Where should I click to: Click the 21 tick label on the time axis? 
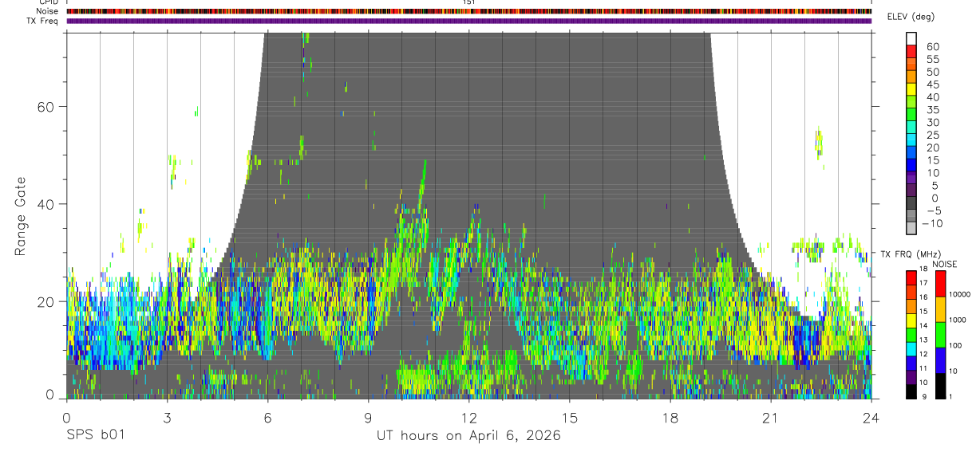click(771, 417)
